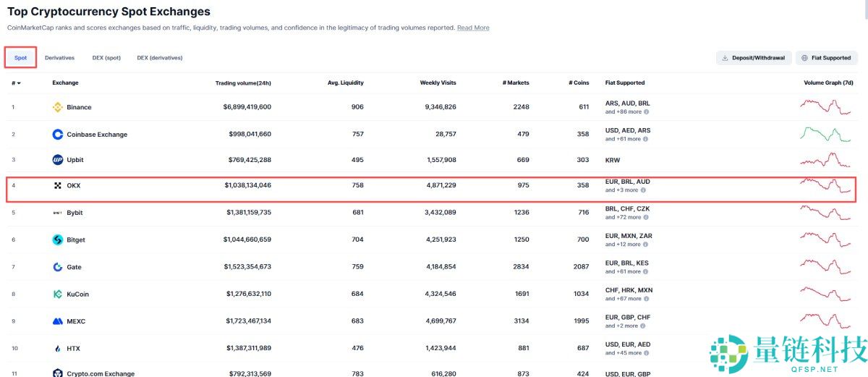The height and width of the screenshot is (377, 868).
Task: Click the info icon beside Bitget's +12 more
Action: pos(646,245)
